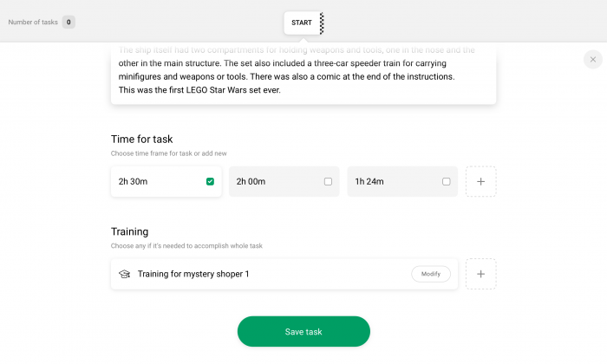
Task: Click 'Choose any if it's needed' hint text
Action: [x=186, y=246]
